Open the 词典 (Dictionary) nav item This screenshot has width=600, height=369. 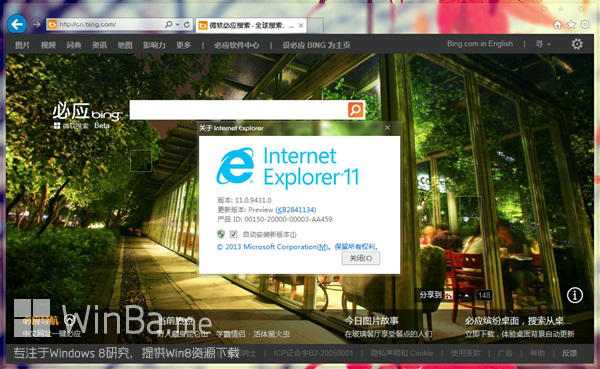73,45
